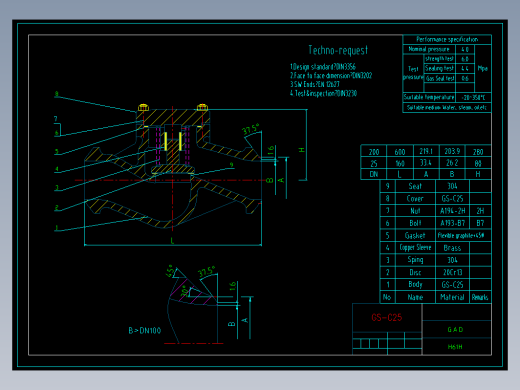Click the right yellow bolt head on the cover
Screen dimensions: 520x390
(x=202, y=107)
